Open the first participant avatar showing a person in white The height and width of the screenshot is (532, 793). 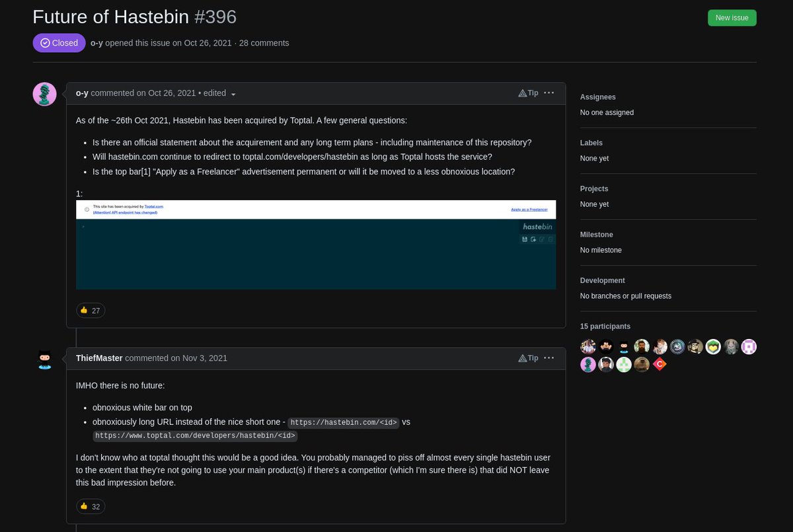588,346
